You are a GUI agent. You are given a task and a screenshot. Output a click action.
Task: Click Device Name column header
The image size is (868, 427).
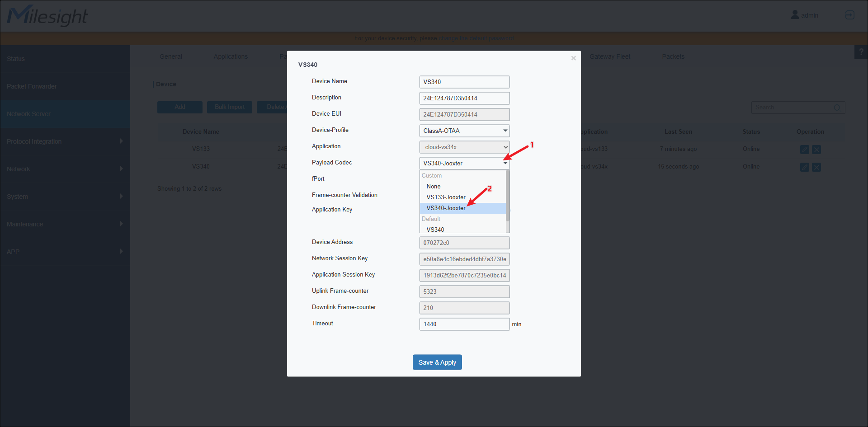click(201, 132)
